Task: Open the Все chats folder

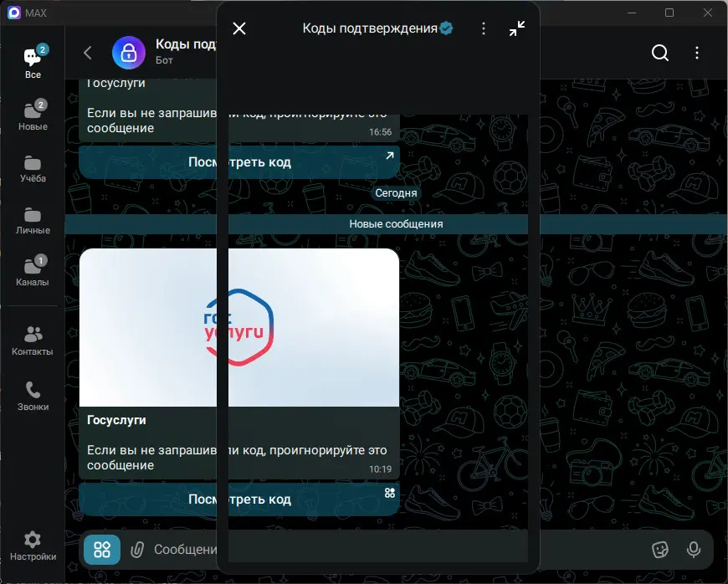Action: [33, 62]
